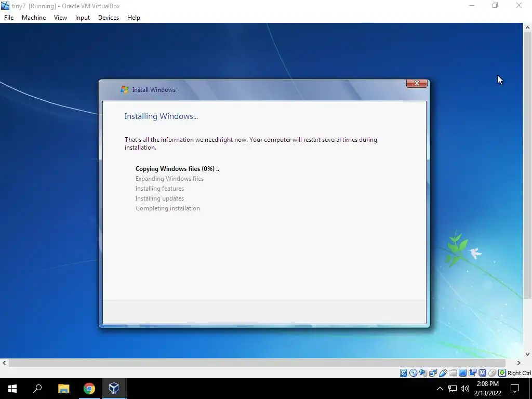
Task: Click the mouse integration indicator icon
Action: point(492,373)
